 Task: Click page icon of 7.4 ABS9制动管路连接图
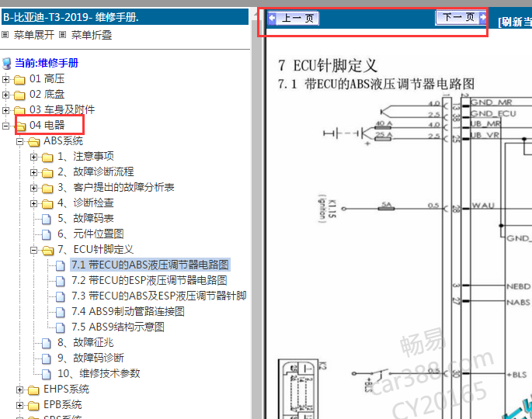[x=61, y=312]
